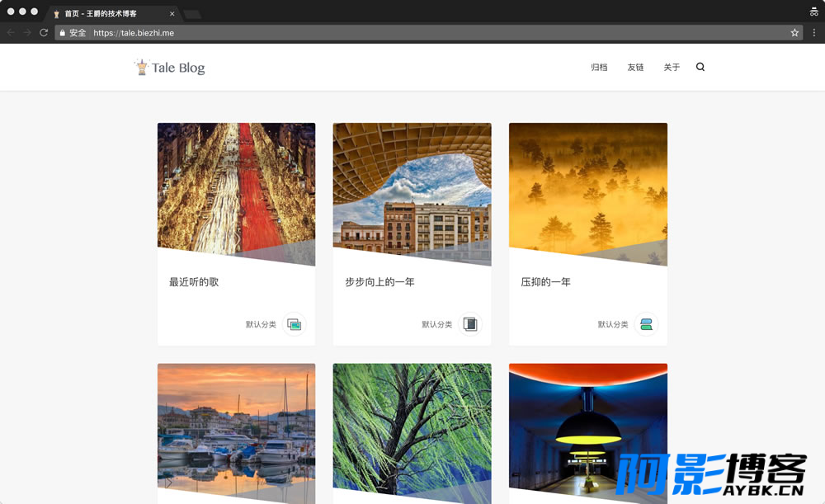Select the 首页 browser tab
Screen dimensions: 825x504
click(113, 14)
